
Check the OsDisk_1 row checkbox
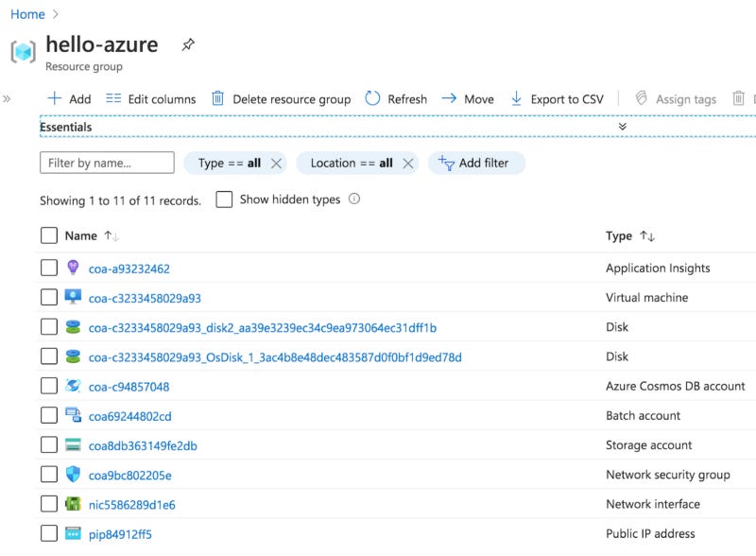coord(49,356)
